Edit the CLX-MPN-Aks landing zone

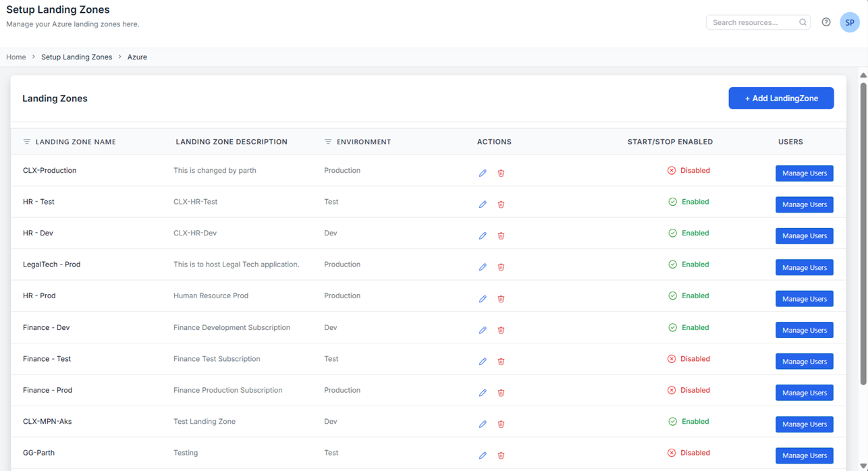483,424
